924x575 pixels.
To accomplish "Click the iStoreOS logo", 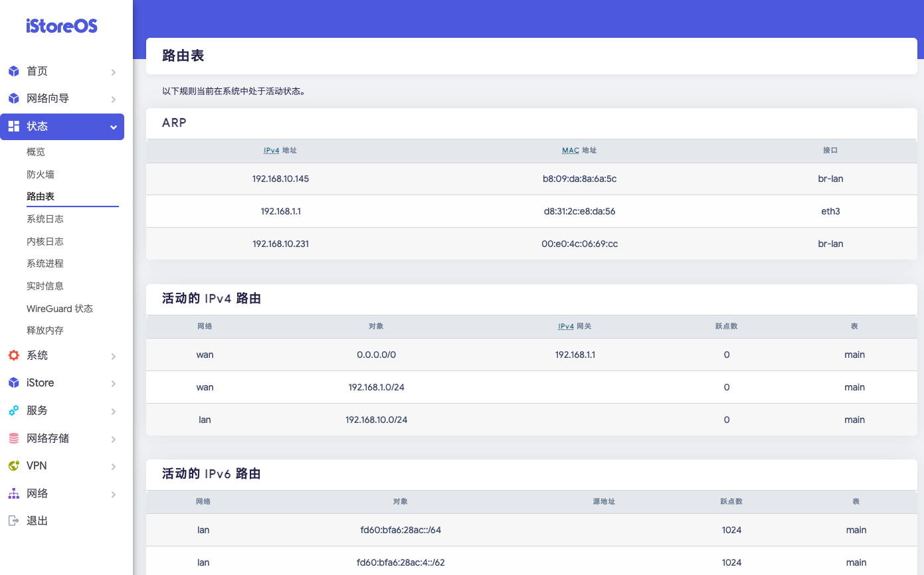I will tap(61, 26).
